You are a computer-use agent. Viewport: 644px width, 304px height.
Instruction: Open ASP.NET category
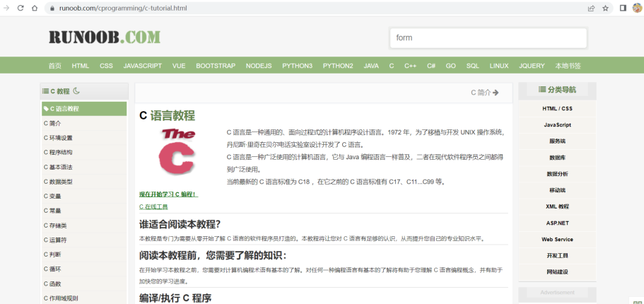click(557, 223)
